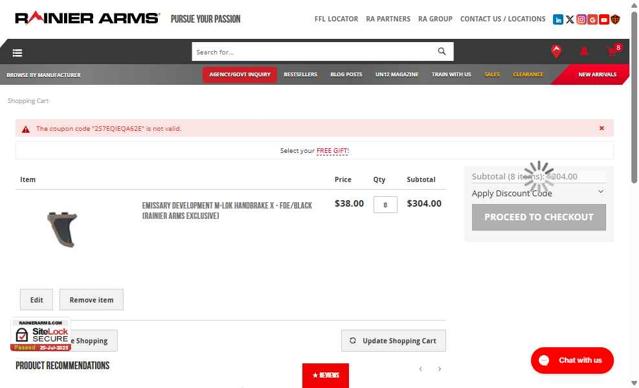
Task: Click the shield badge icon in header
Action: 615,19
